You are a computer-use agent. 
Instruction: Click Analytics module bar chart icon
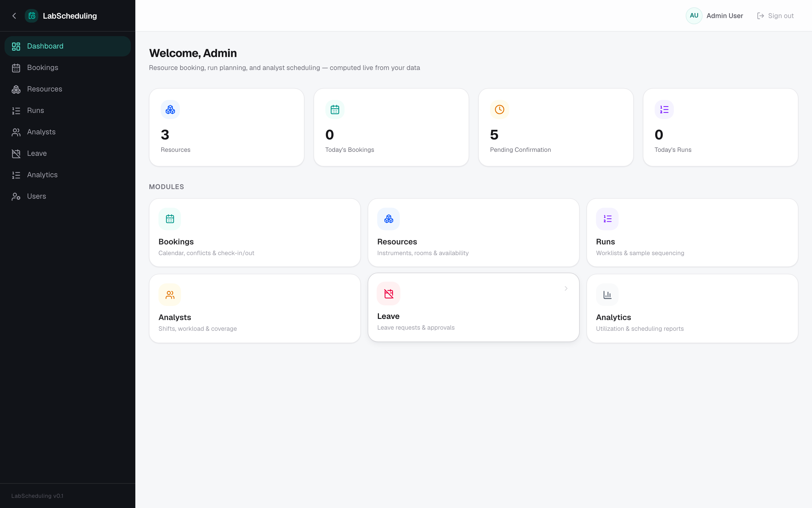click(x=607, y=295)
